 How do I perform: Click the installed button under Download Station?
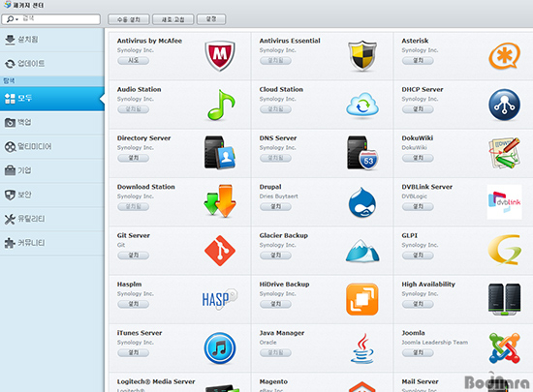click(x=134, y=207)
